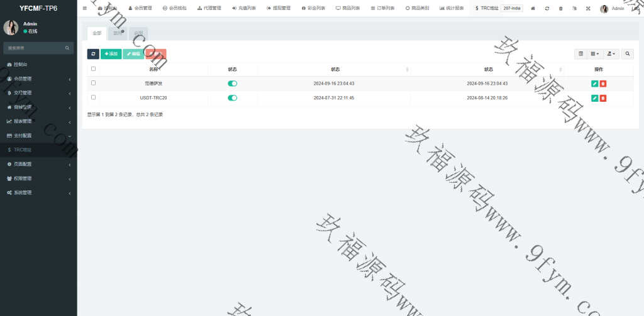Switch to the 订单列表 top tab

[382, 9]
